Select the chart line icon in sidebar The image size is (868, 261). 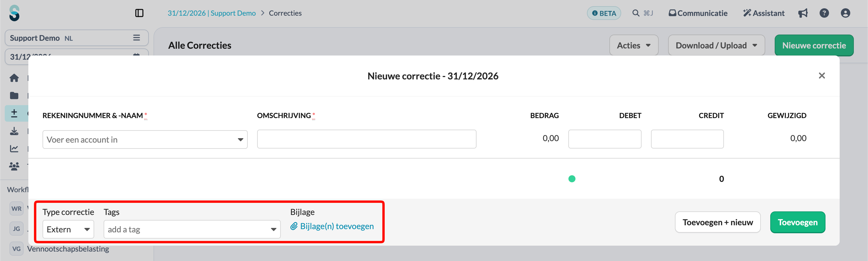tap(14, 149)
